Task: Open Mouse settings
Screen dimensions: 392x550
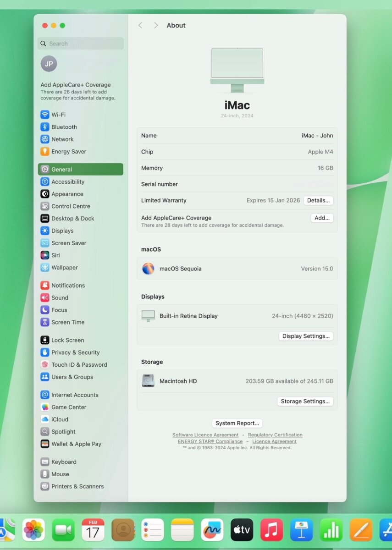Action: (80, 474)
